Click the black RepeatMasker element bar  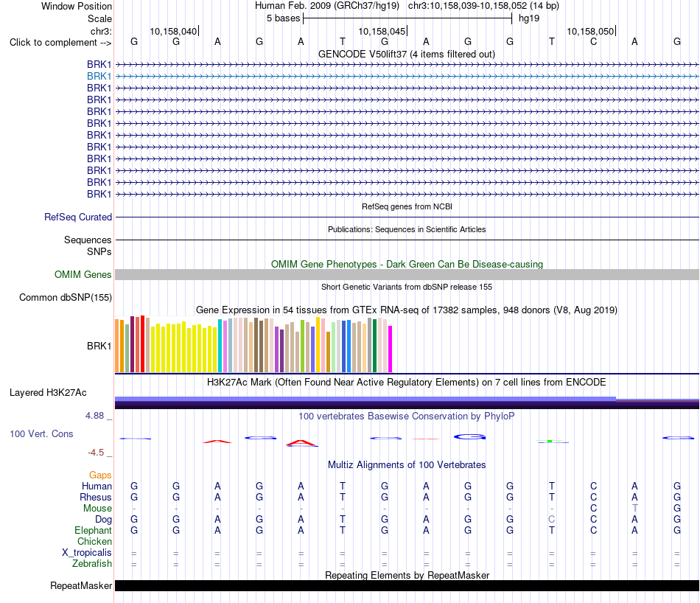pyautogui.click(x=407, y=585)
